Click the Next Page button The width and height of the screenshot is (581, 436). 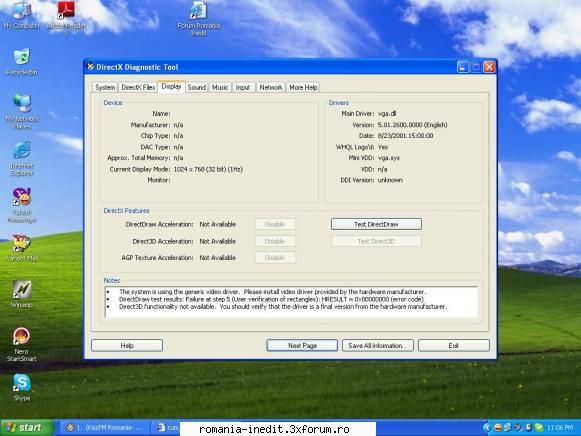pos(302,346)
